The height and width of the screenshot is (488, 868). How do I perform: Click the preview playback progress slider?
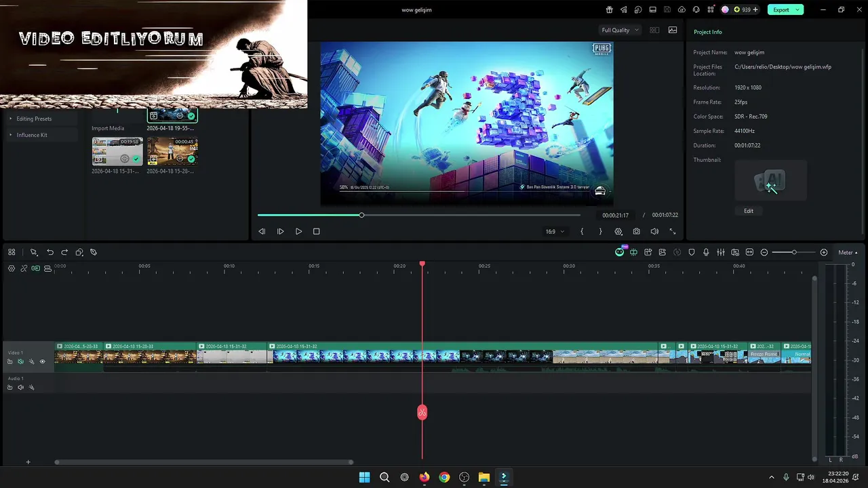coord(418,215)
